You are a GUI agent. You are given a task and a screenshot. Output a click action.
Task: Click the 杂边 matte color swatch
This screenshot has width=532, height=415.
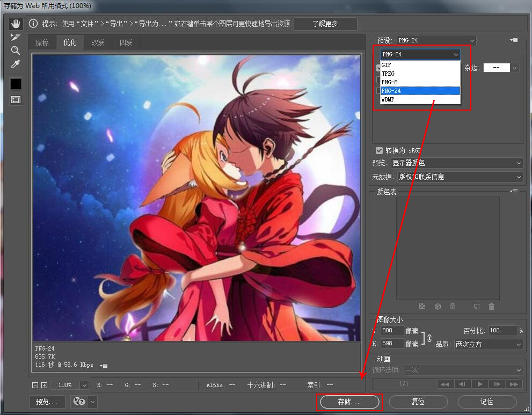pyautogui.click(x=497, y=68)
